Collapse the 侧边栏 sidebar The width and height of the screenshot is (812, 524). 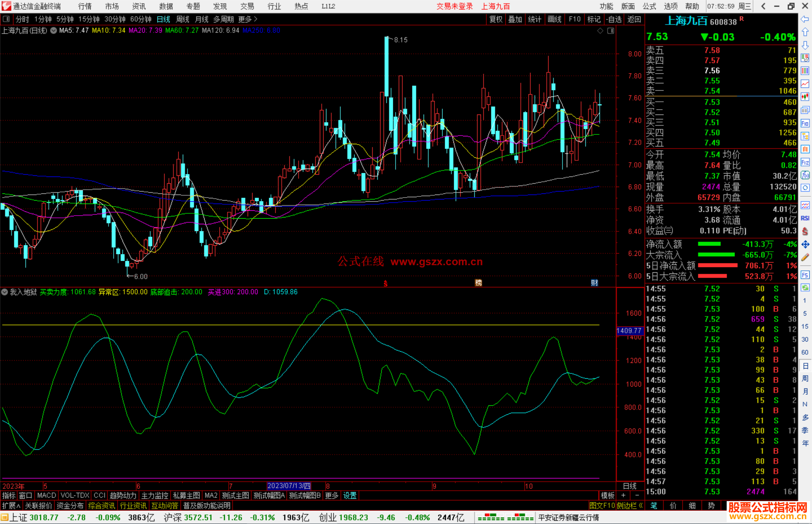coord(629,506)
